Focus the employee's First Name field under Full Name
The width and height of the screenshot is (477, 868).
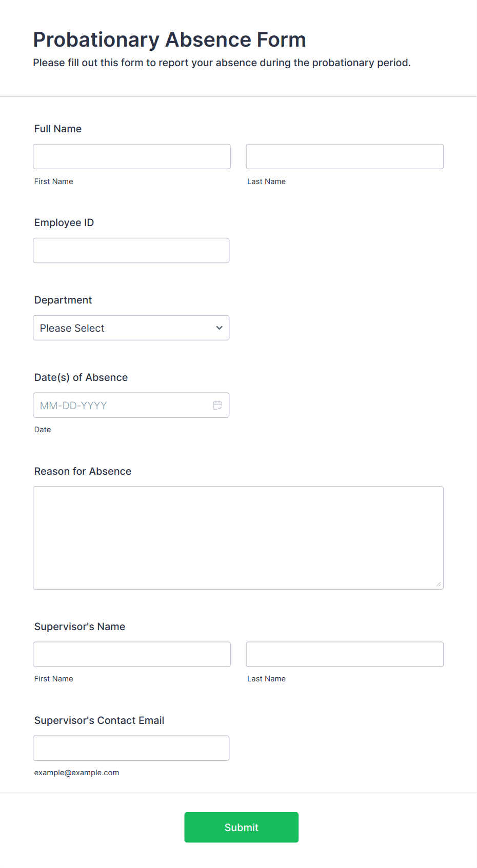(x=132, y=157)
